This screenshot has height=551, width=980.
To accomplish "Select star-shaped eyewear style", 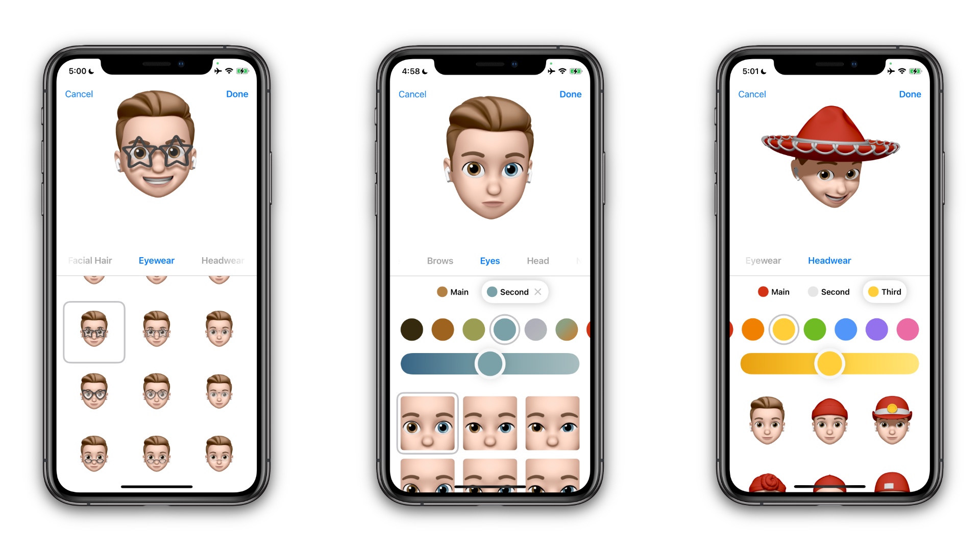I will point(94,332).
